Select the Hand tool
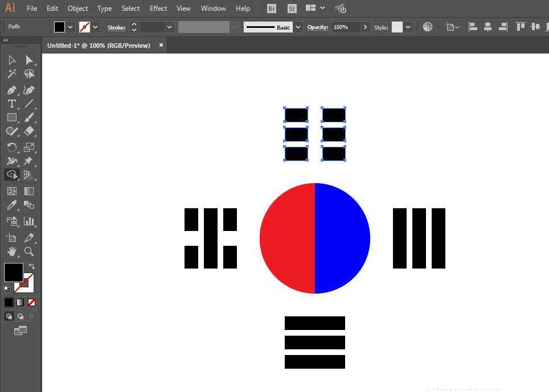The height and width of the screenshot is (392, 549). pyautogui.click(x=11, y=251)
